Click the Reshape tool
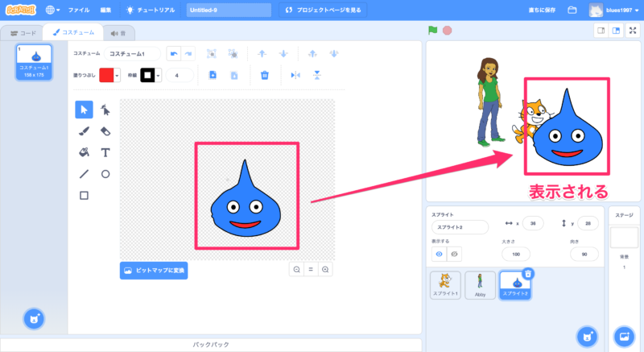Screen dimensions: 644x352 point(105,110)
